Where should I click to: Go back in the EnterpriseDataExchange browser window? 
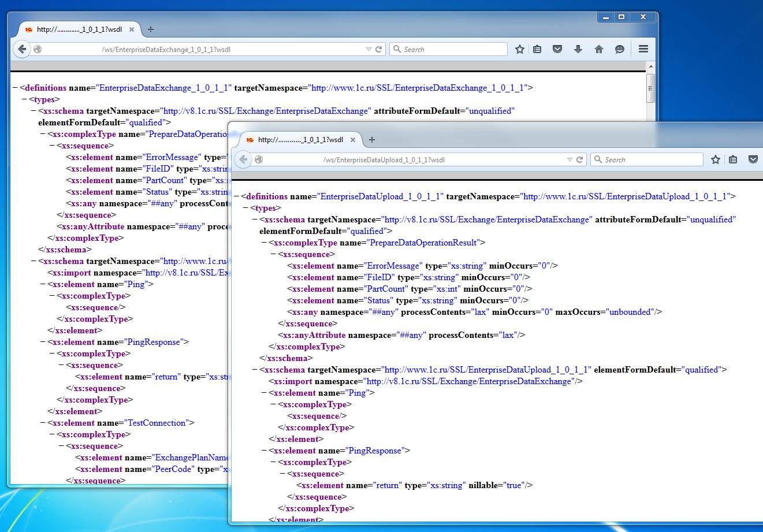(22, 49)
